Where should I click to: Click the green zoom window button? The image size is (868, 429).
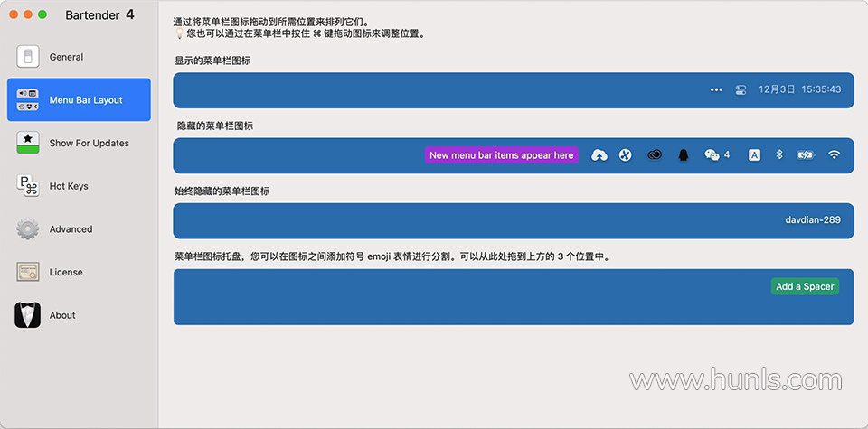coord(42,14)
